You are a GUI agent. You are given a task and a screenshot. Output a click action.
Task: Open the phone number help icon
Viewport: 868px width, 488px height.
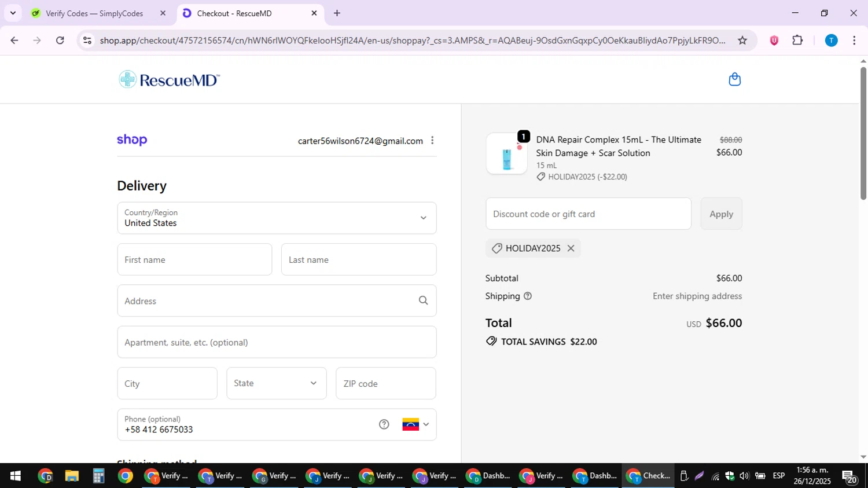pyautogui.click(x=384, y=424)
